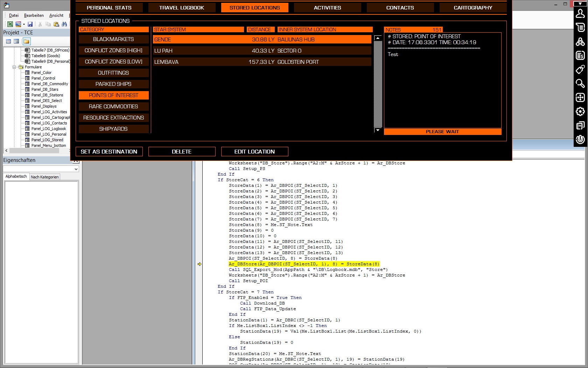This screenshot has height=368, width=588.
Task: Select RARE COMMODITIES category
Action: [x=113, y=107]
